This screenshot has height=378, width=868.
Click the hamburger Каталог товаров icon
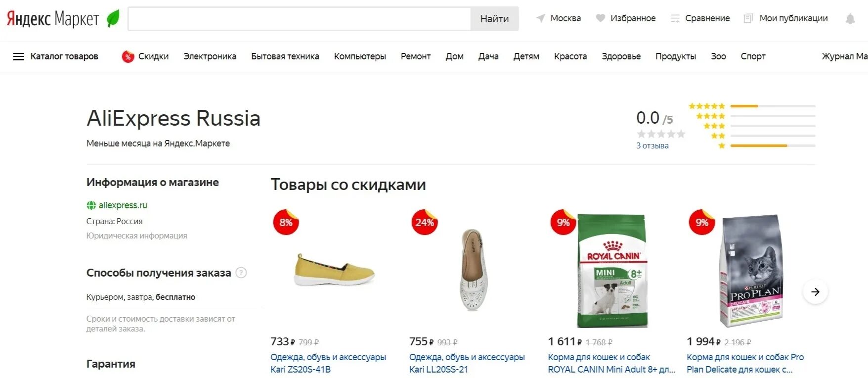18,56
